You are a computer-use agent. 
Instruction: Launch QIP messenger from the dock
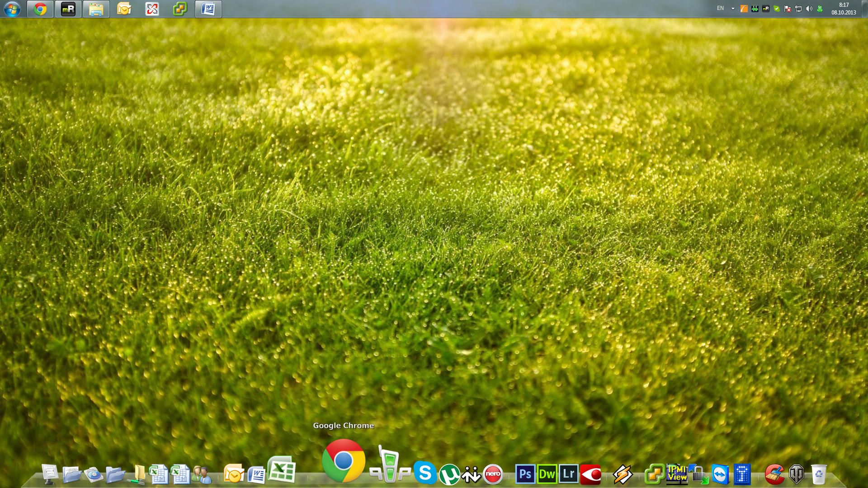click(x=390, y=464)
